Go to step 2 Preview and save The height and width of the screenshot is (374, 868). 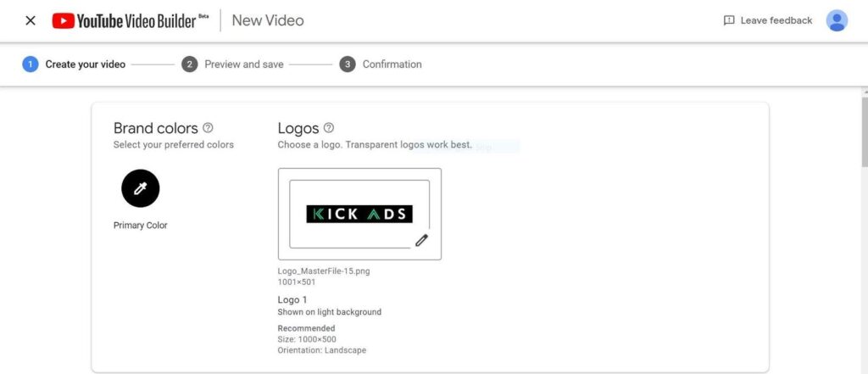232,64
